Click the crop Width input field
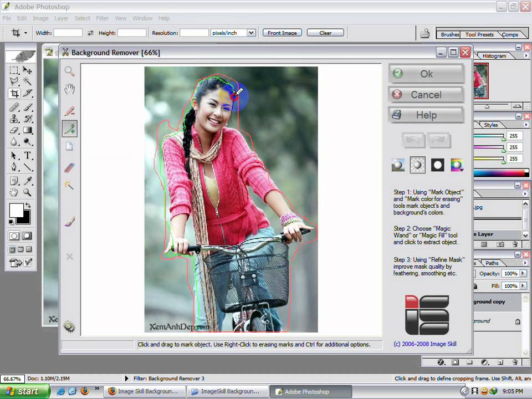The width and height of the screenshot is (532, 399). click(x=68, y=33)
